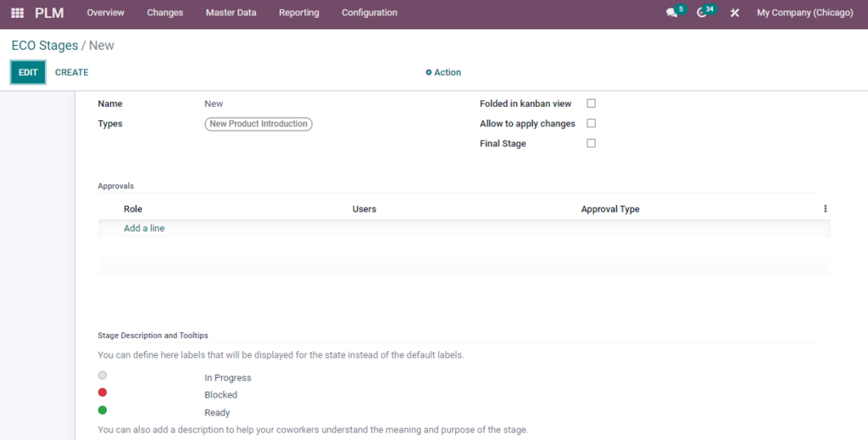Open the conversations chat bubble icon
This screenshot has height=440, width=868.
[671, 13]
